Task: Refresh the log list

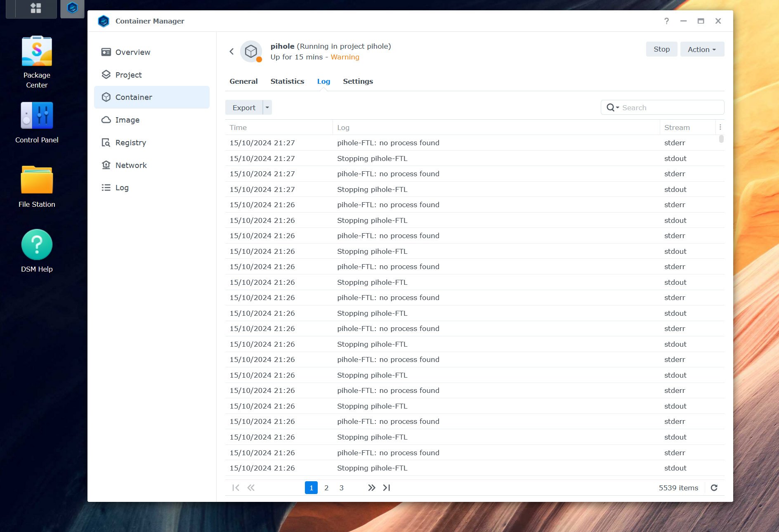Action: 714,488
